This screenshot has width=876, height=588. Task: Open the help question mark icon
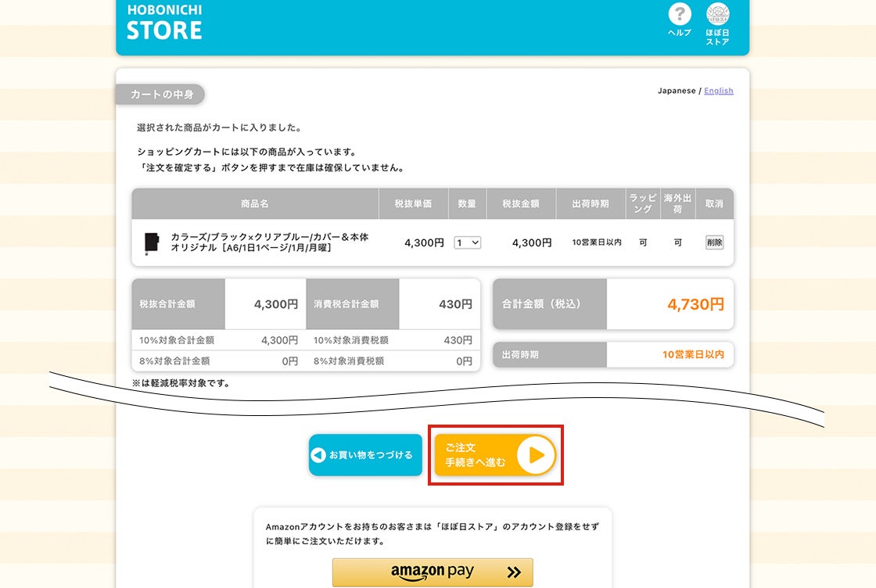(x=680, y=14)
